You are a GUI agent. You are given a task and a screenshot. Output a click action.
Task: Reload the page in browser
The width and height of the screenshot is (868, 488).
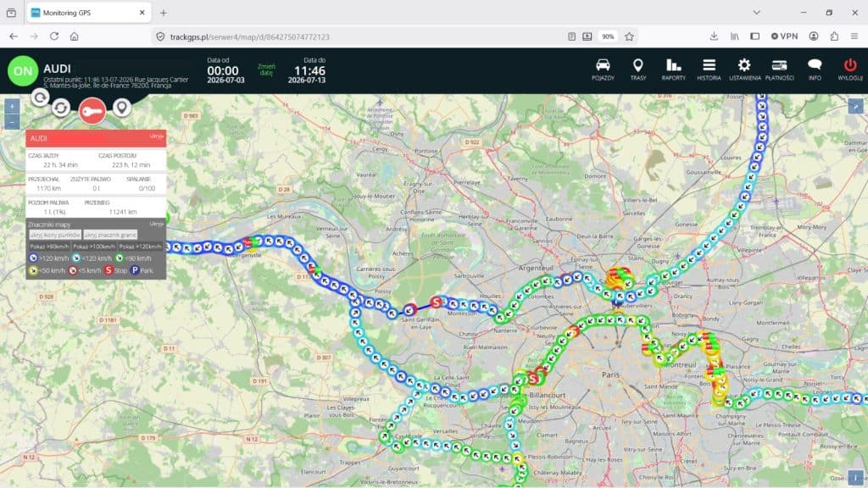(54, 36)
